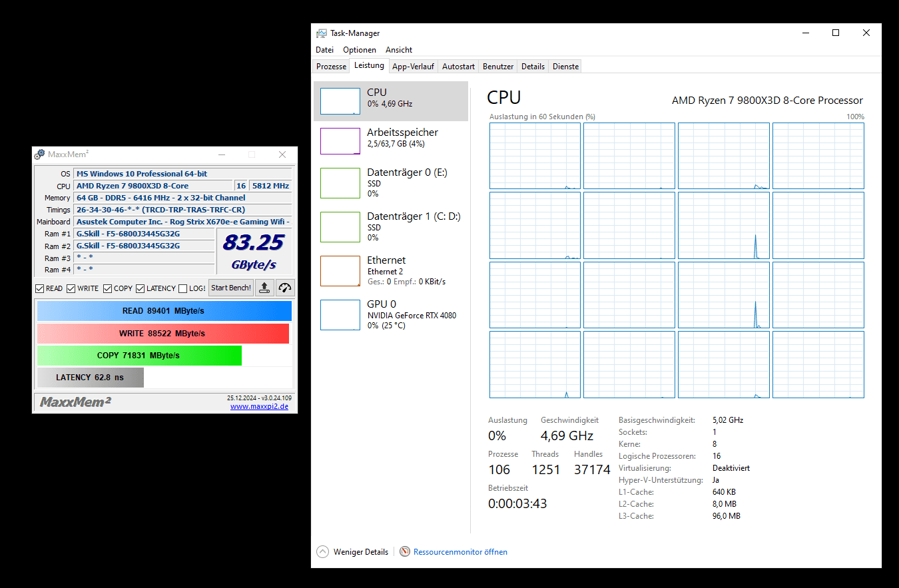Click the green COPY 71831 MByte/s bar
Viewport: 899px width, 588px height.
(x=139, y=355)
